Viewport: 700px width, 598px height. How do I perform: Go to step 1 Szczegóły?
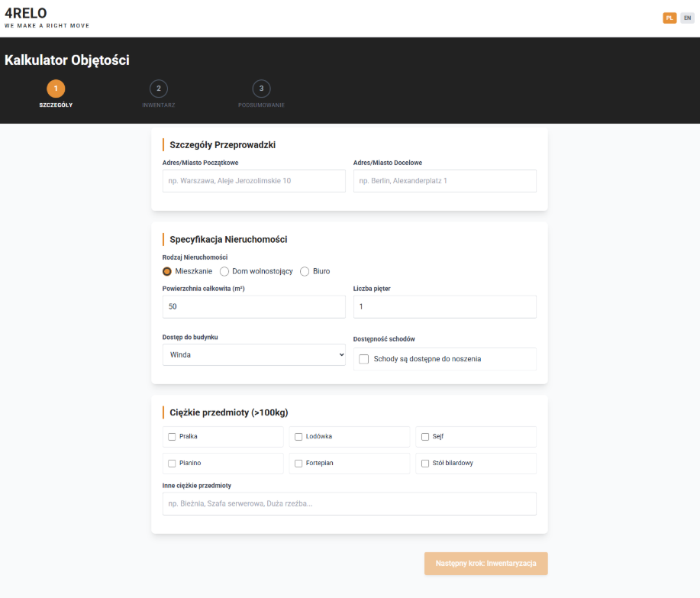[x=56, y=89]
